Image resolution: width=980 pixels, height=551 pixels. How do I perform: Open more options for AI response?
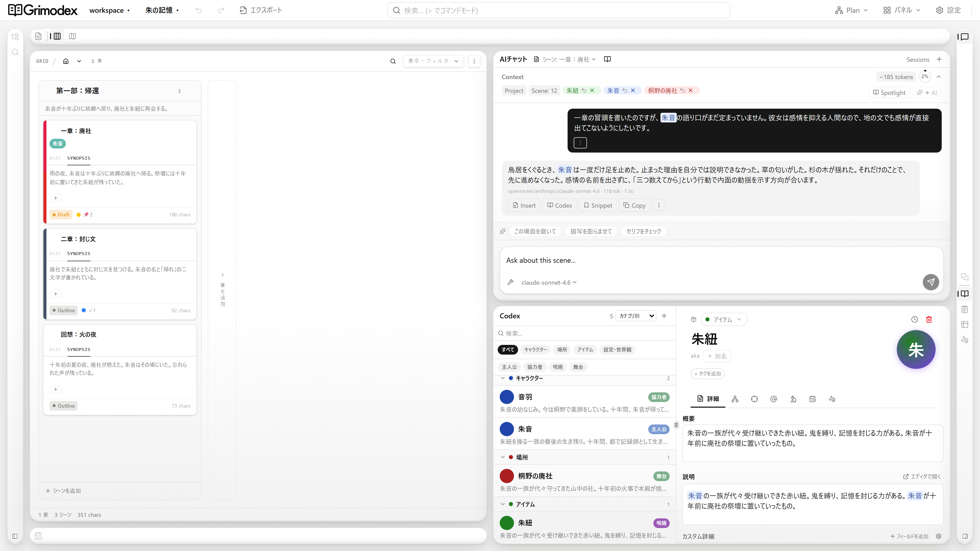[x=659, y=205]
